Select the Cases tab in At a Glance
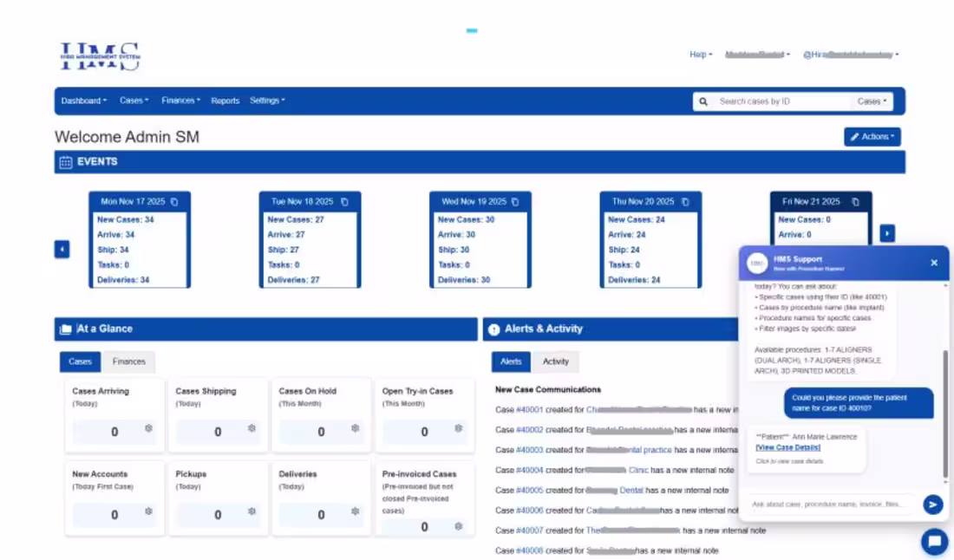Image resolution: width=954 pixels, height=560 pixels. (80, 361)
